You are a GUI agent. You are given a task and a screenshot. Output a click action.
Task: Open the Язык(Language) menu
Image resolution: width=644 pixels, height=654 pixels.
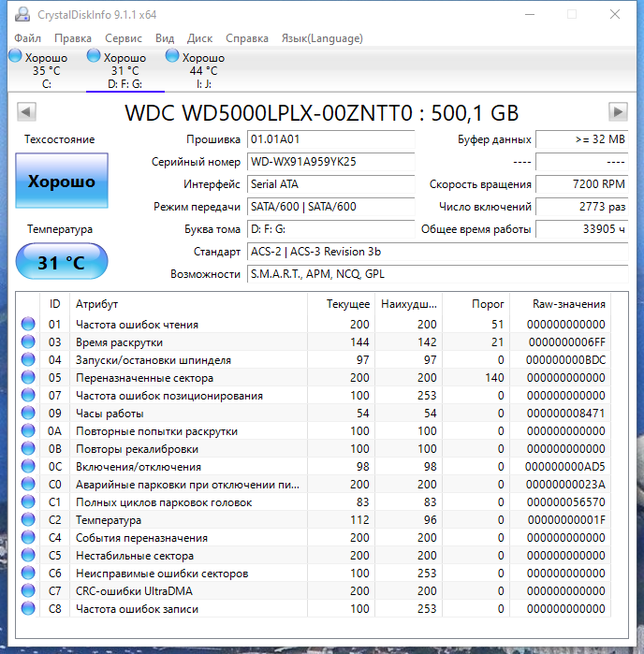coord(322,38)
